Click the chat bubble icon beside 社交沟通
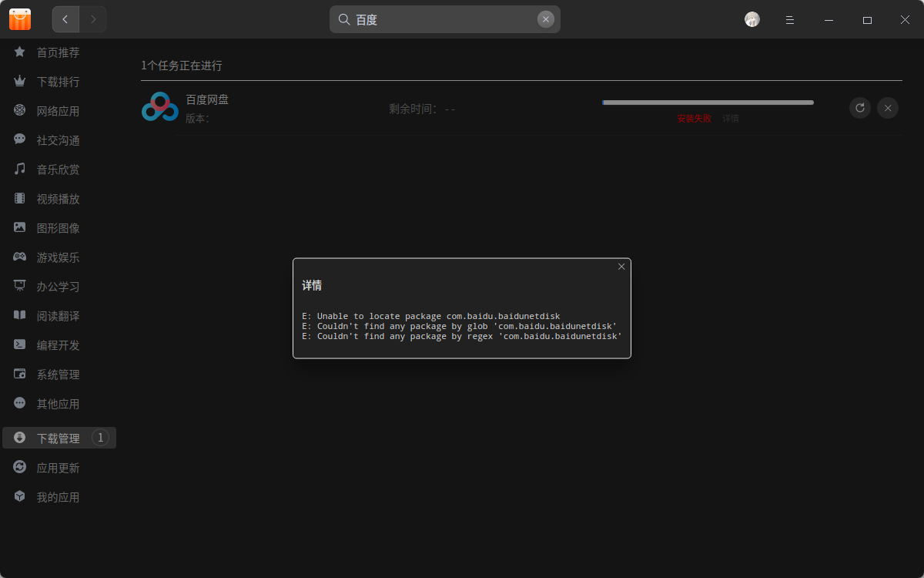Viewport: 924px width, 578px height. (x=20, y=139)
